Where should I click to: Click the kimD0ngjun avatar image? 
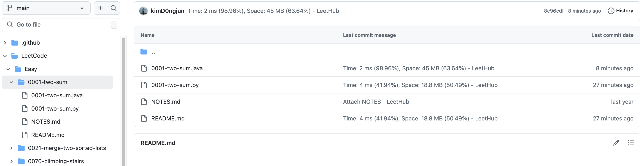click(x=143, y=11)
